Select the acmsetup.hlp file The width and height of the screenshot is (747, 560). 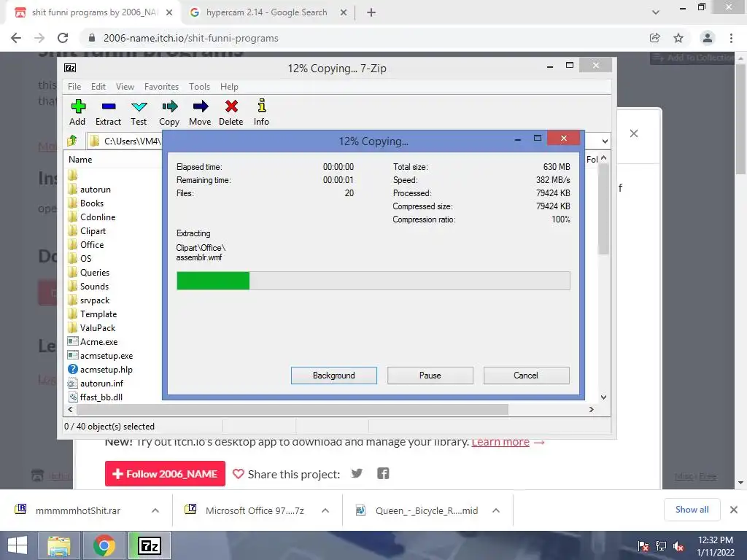click(x=100, y=369)
